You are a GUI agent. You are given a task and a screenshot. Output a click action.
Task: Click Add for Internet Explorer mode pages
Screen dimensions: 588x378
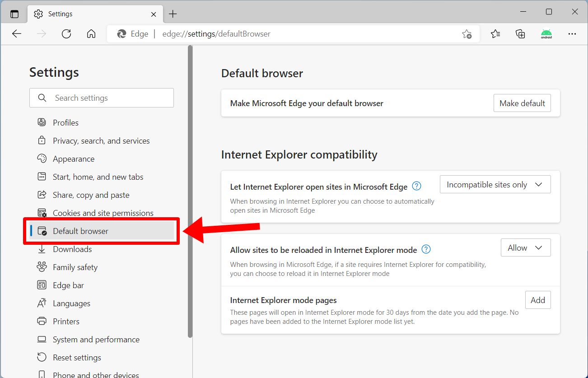(x=538, y=299)
